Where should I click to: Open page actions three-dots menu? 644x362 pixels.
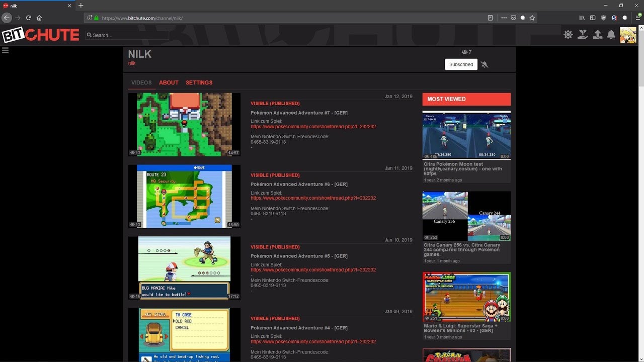[x=504, y=18]
